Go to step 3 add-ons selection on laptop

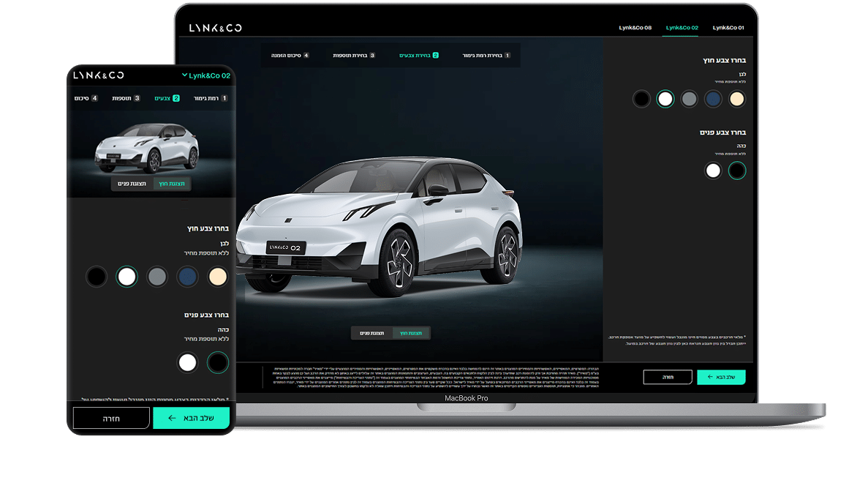(354, 56)
